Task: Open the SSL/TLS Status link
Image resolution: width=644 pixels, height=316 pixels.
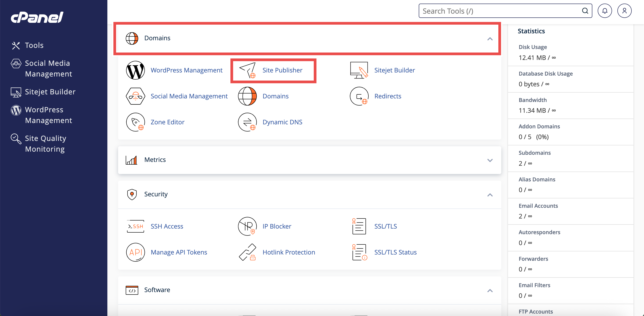Action: pos(395,252)
